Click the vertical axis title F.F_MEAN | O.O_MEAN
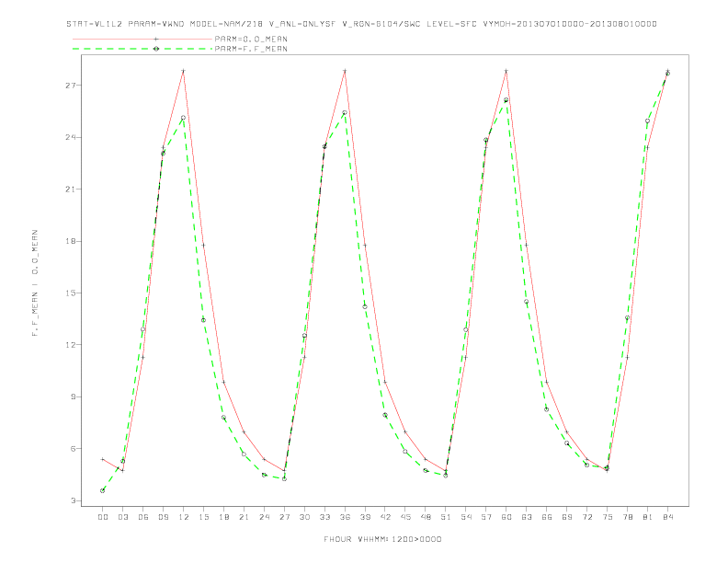This screenshot has height=563, width=728. tap(35, 283)
